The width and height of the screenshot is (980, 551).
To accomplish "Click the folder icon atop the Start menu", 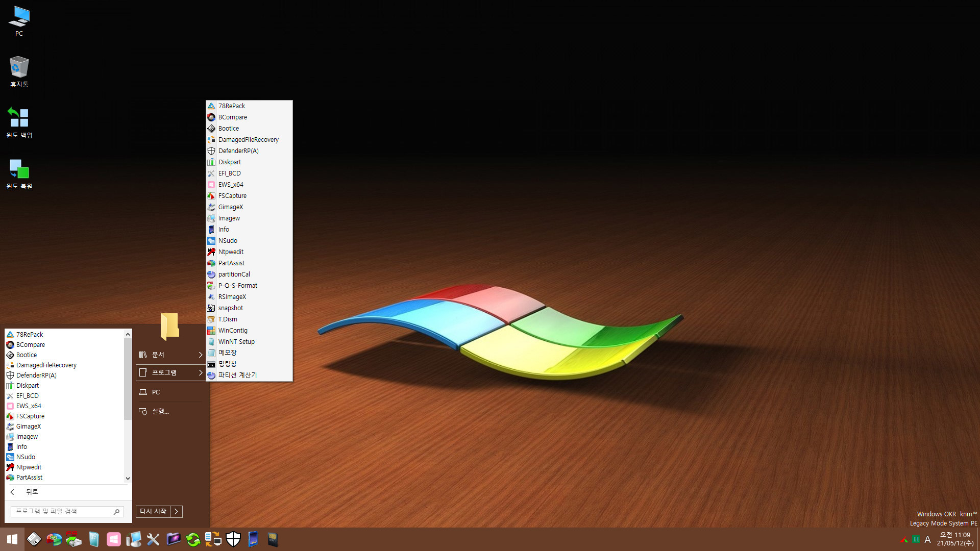I will (x=170, y=326).
